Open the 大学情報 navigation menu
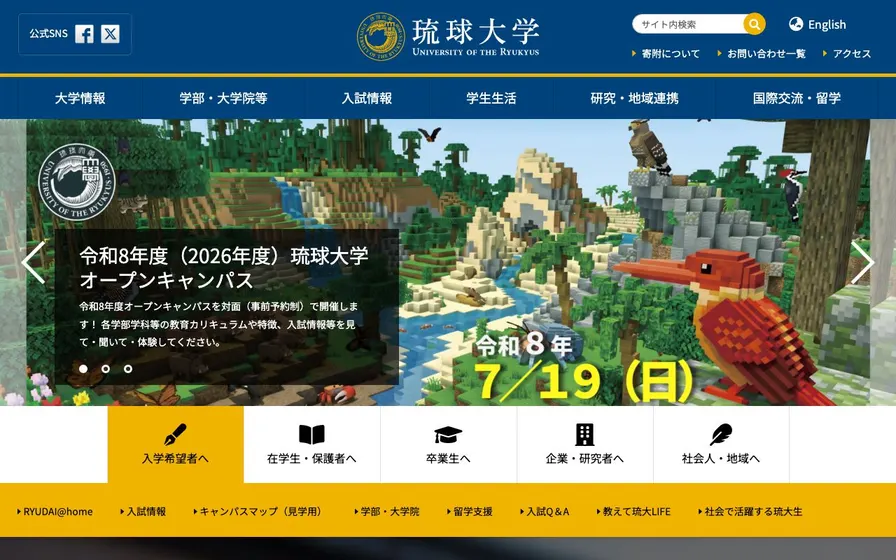This screenshot has width=896, height=560. 80,98
